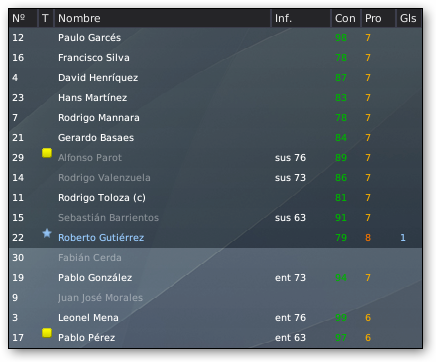Click the T column header
The width and height of the screenshot is (436, 362).
coord(46,18)
